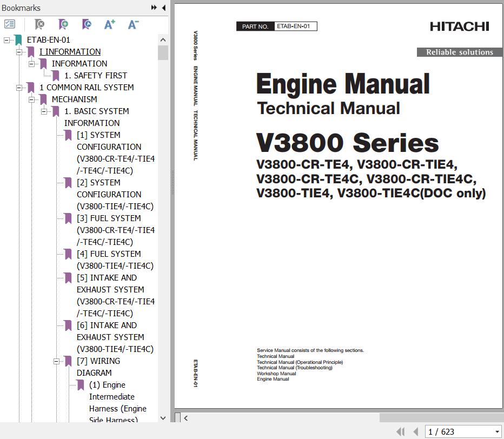Collapse the I INFORMATION bookmark node
The height and width of the screenshot is (439, 504).
tap(19, 52)
